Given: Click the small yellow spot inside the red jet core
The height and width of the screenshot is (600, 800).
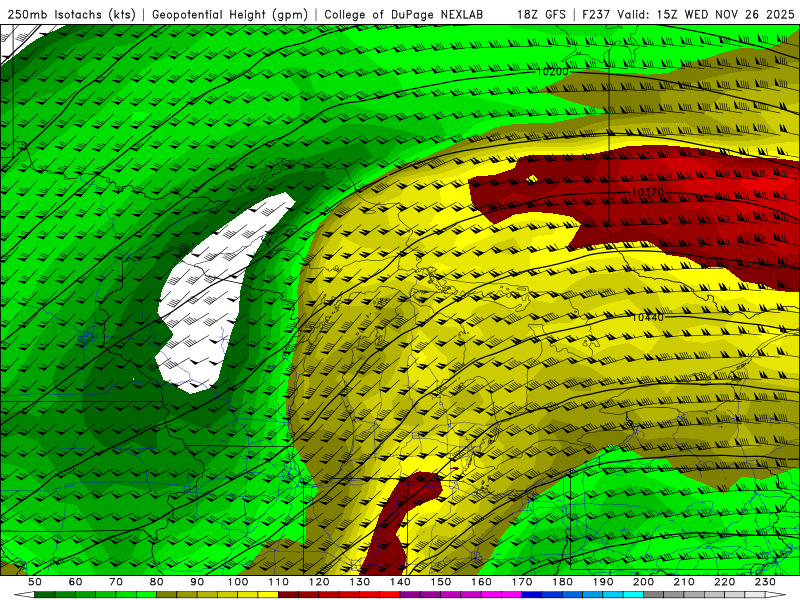Looking at the screenshot, I should click(532, 179).
